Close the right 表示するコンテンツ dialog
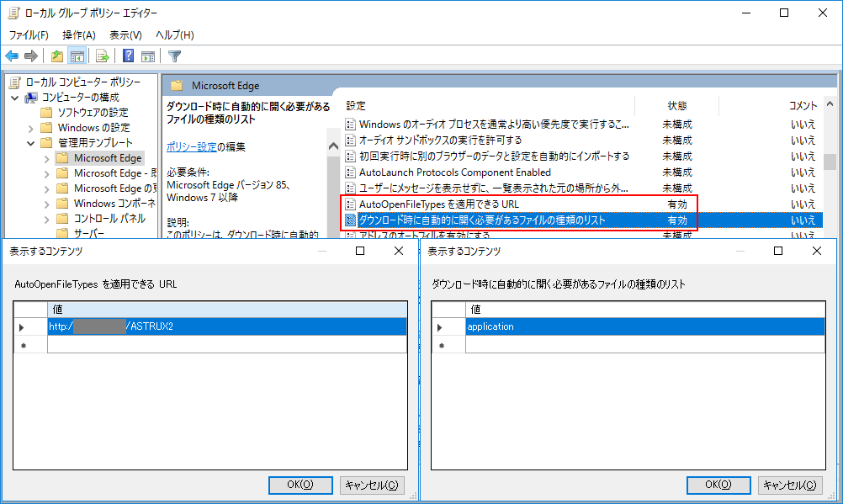Viewport: 843px width, 504px height. 817,251
